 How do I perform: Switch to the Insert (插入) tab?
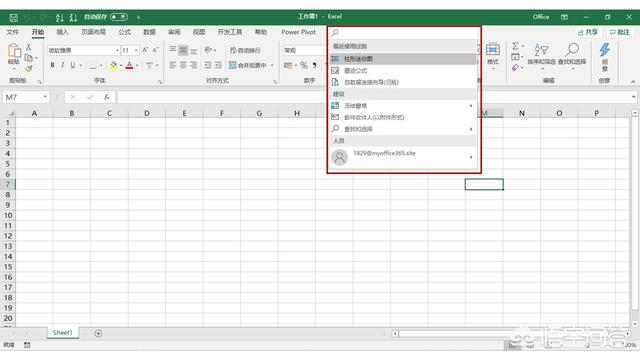[62, 32]
